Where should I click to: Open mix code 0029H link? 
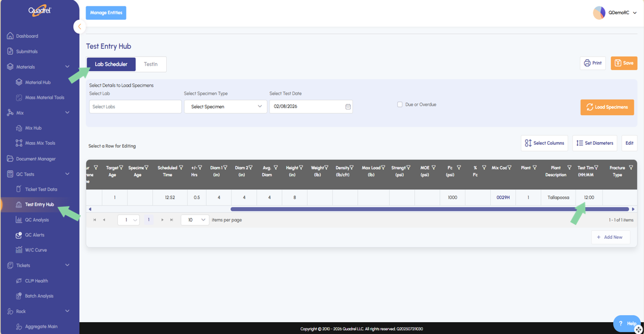(503, 197)
